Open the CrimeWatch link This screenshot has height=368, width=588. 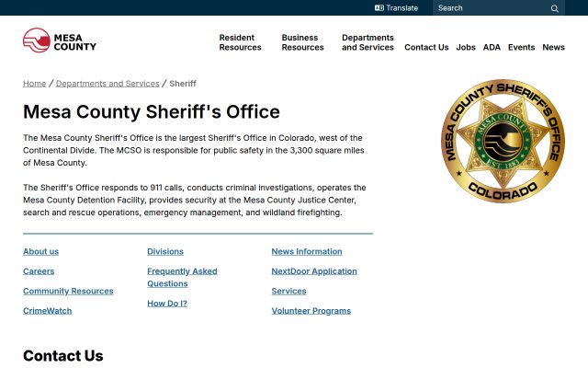(47, 311)
